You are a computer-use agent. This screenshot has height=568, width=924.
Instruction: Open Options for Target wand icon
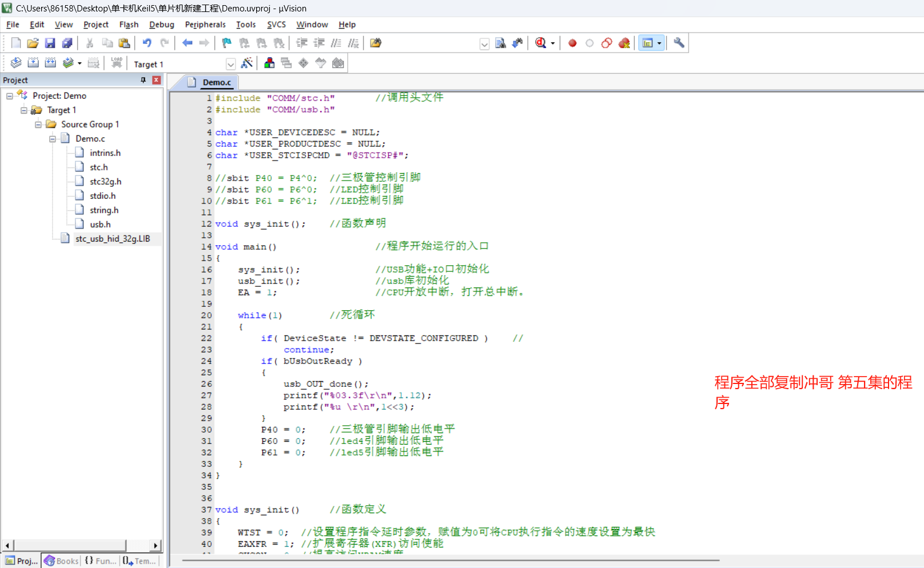coord(247,63)
